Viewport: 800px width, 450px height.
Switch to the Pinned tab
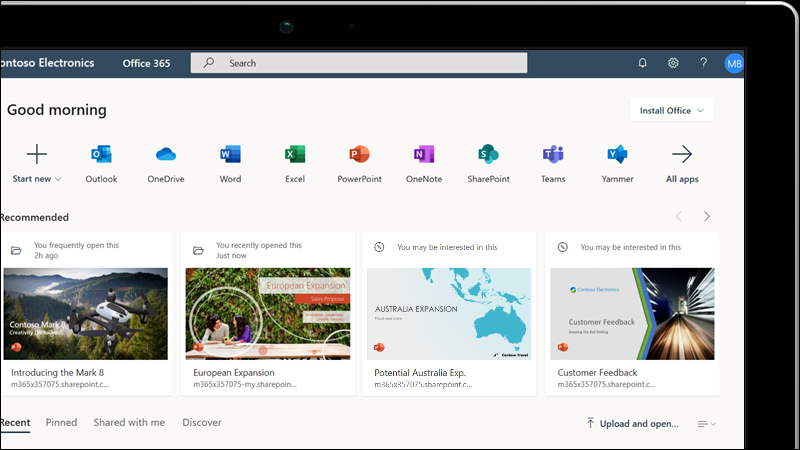pos(61,423)
